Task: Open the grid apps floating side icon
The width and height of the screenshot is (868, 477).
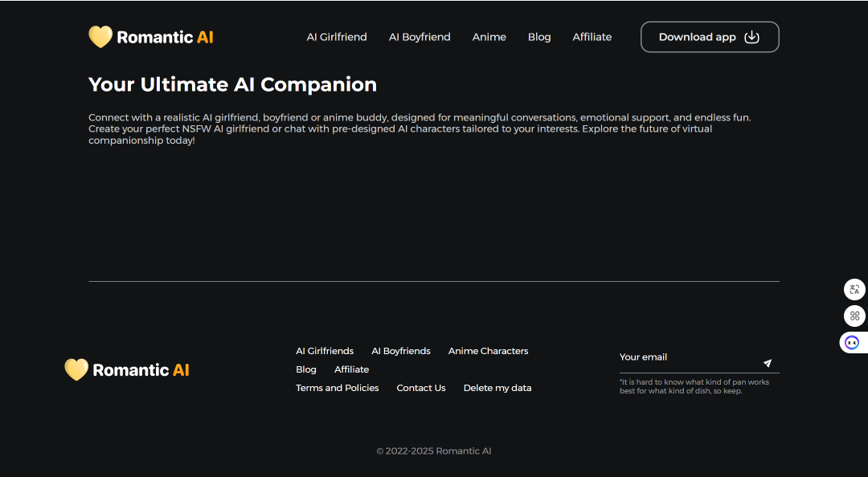Action: click(x=854, y=316)
